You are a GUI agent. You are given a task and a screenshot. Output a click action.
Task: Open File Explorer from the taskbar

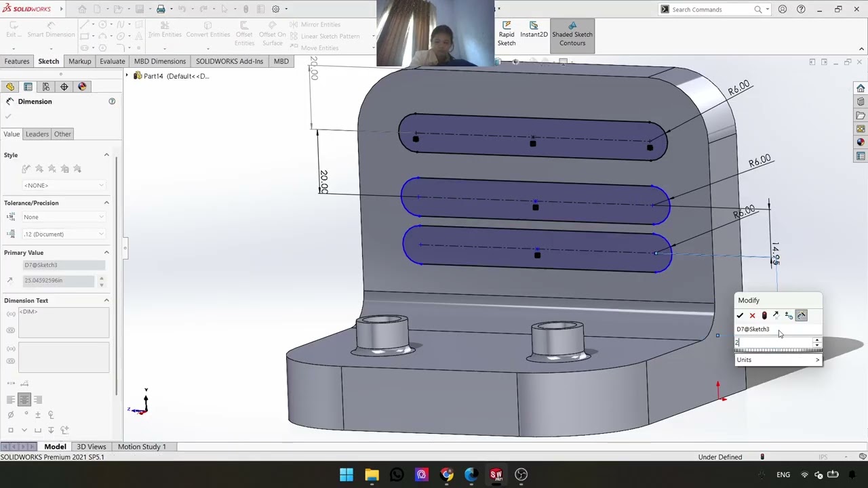[372, 474]
